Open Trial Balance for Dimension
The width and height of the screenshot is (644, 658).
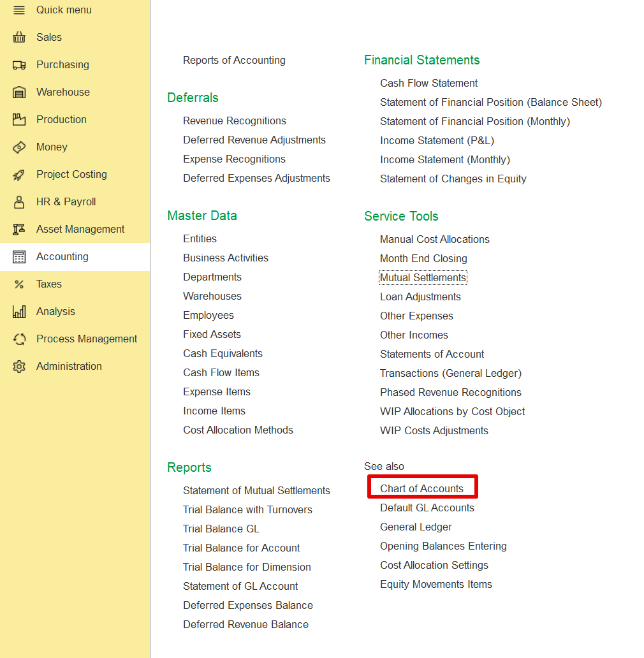[247, 567]
